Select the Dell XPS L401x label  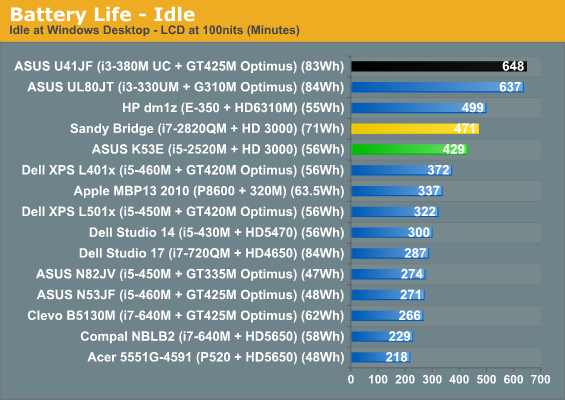pos(183,170)
